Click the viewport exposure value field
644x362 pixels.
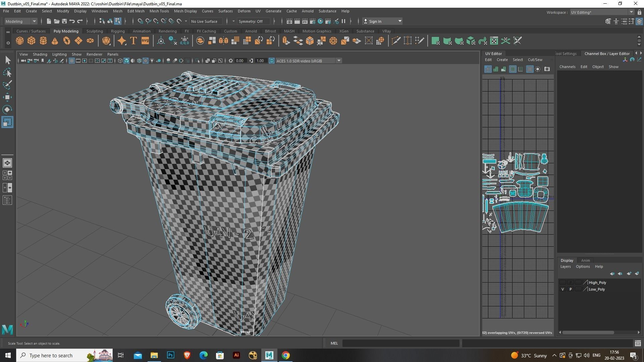coord(239,61)
